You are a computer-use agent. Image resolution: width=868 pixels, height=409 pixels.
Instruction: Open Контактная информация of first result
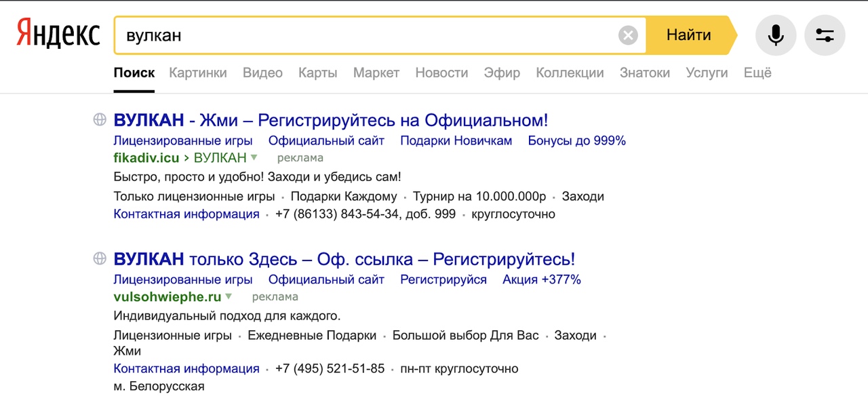click(186, 214)
